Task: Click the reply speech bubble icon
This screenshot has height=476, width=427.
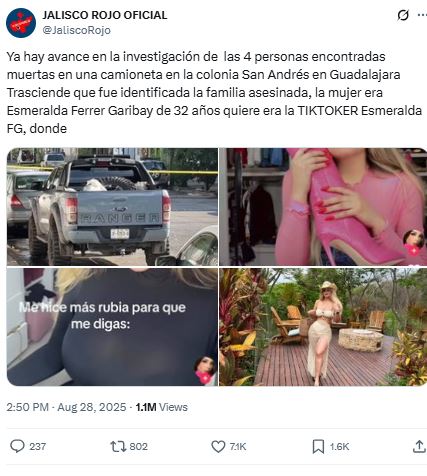Action: 17,446
